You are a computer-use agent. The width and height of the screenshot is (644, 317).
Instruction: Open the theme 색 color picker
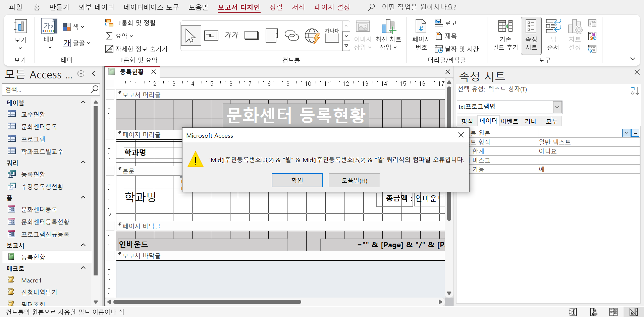[x=74, y=26]
